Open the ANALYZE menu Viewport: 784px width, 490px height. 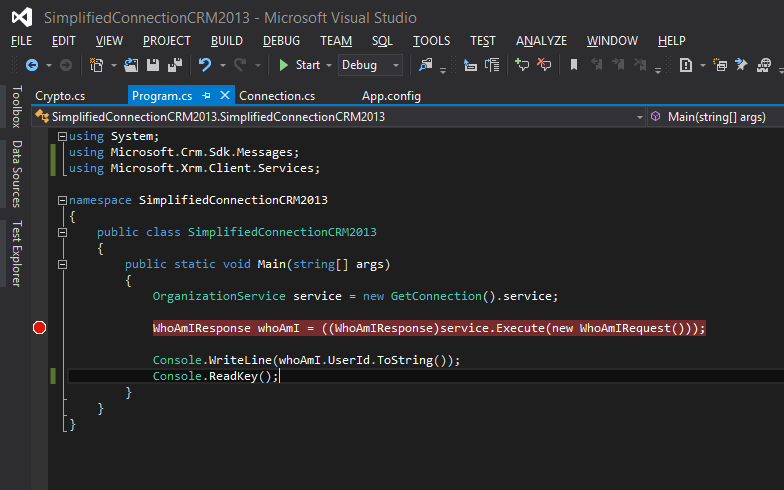[x=541, y=41]
